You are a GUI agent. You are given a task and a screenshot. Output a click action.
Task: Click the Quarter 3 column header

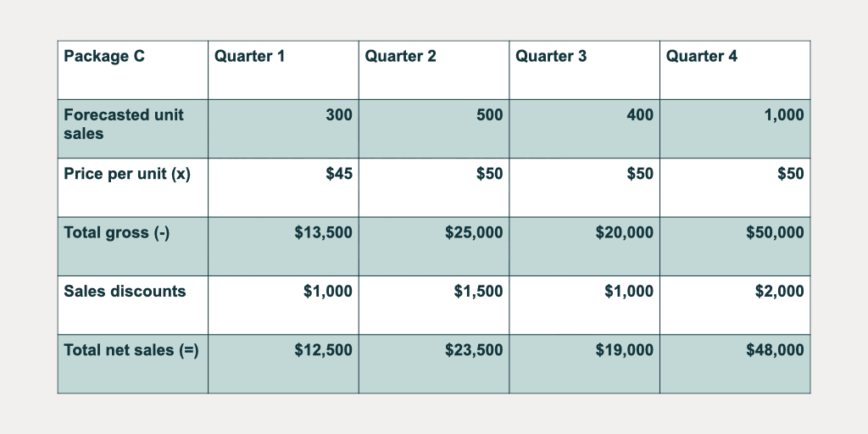pyautogui.click(x=551, y=57)
